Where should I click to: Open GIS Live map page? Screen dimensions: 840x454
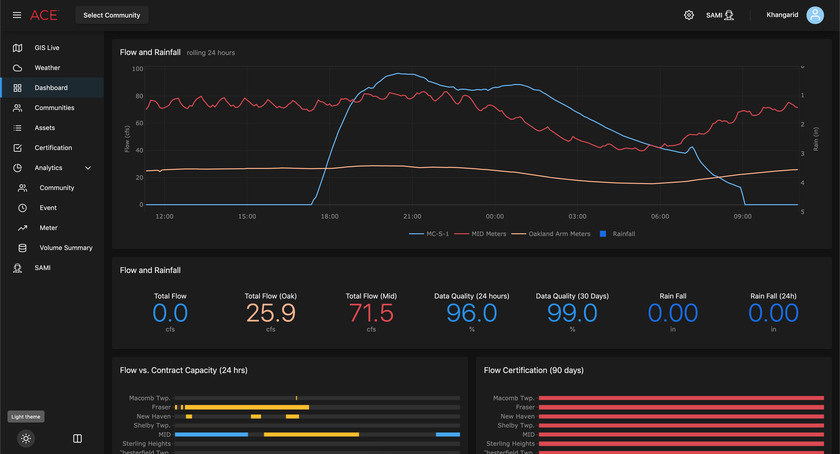(x=47, y=48)
